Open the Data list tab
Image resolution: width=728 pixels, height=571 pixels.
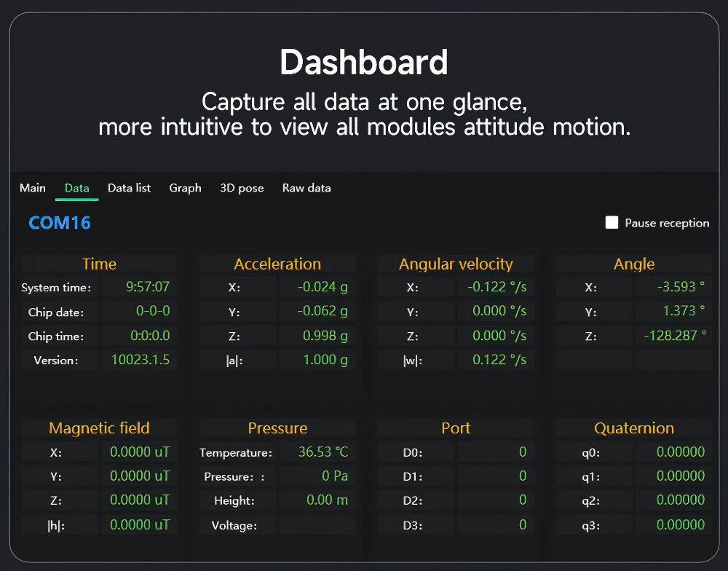click(x=129, y=188)
